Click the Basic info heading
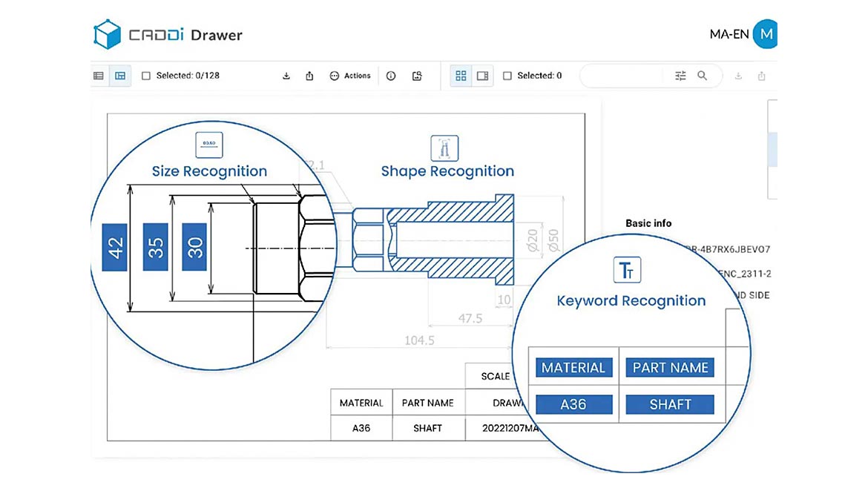868x488 pixels. (648, 223)
